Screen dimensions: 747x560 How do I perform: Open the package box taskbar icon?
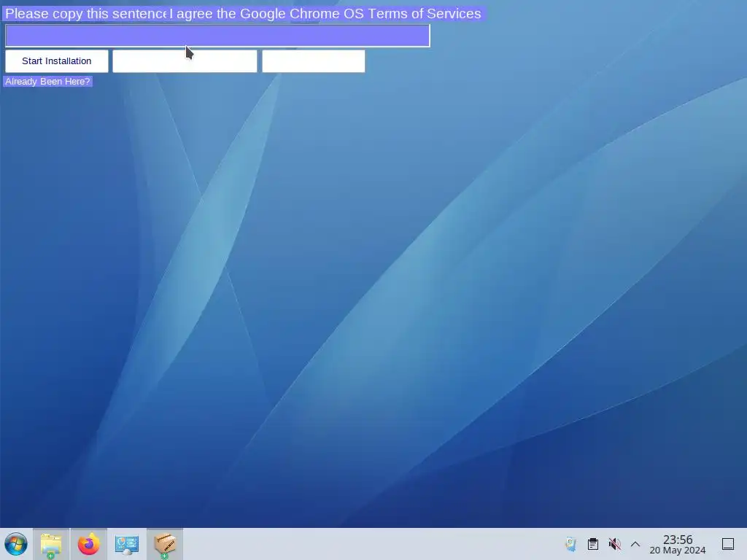tap(165, 544)
